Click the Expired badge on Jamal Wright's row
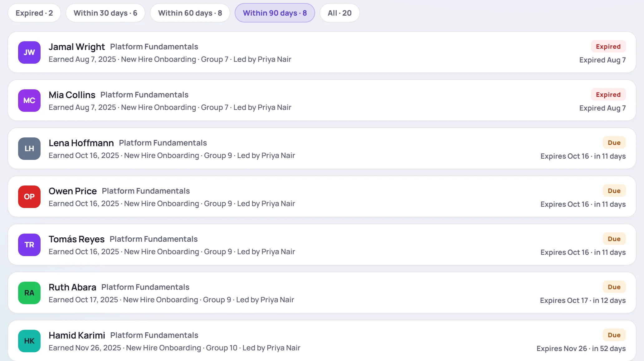This screenshot has width=644, height=361. [x=608, y=47]
